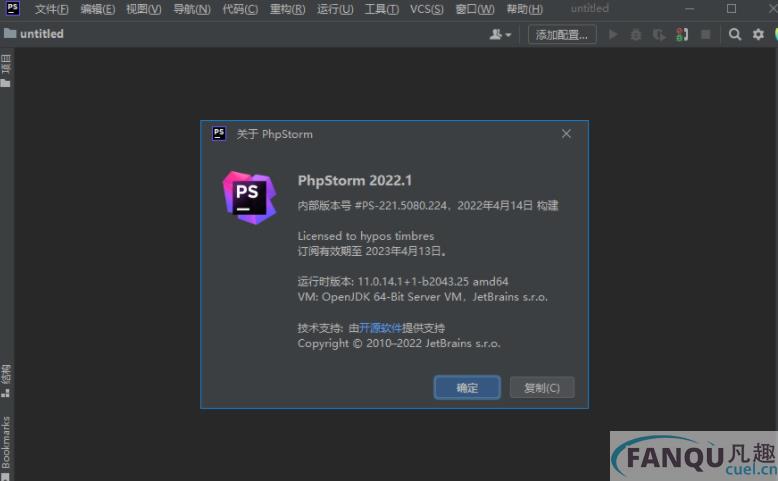Open Search Everywhere magnifier icon
Image resolution: width=778 pixels, height=481 pixels.
pyautogui.click(x=735, y=34)
